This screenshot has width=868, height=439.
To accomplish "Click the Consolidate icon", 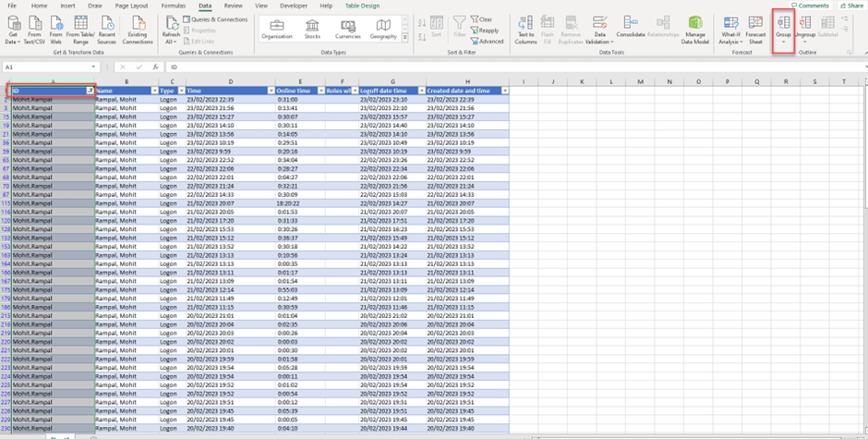I will [x=631, y=30].
